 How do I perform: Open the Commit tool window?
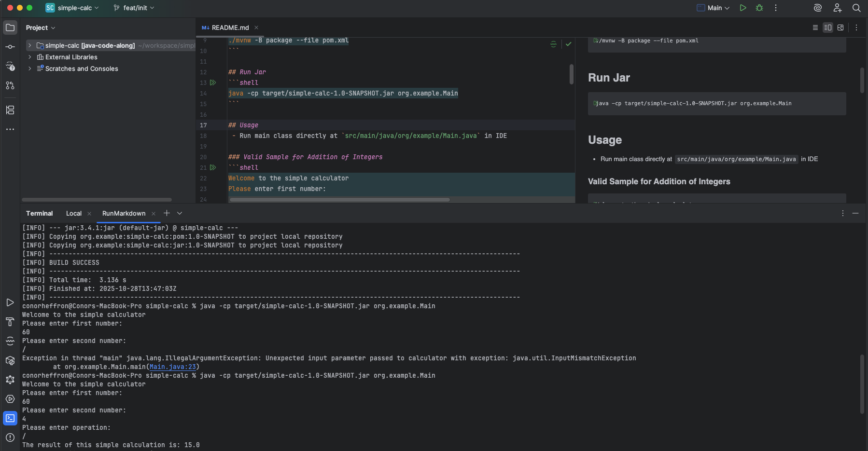tap(10, 46)
